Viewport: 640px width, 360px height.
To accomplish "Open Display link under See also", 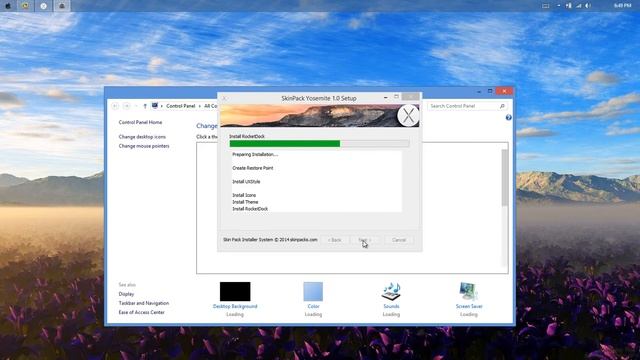I will pyautogui.click(x=126, y=294).
